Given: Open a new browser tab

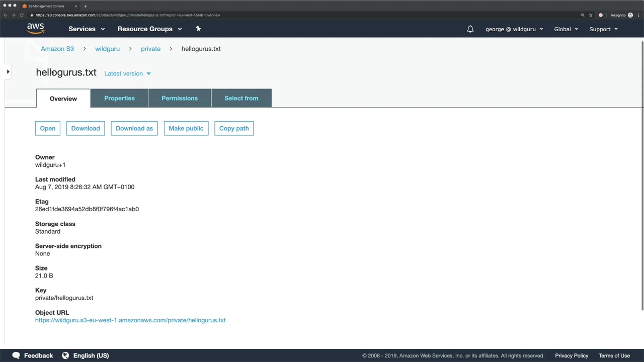Looking at the screenshot, I should coord(85,6).
